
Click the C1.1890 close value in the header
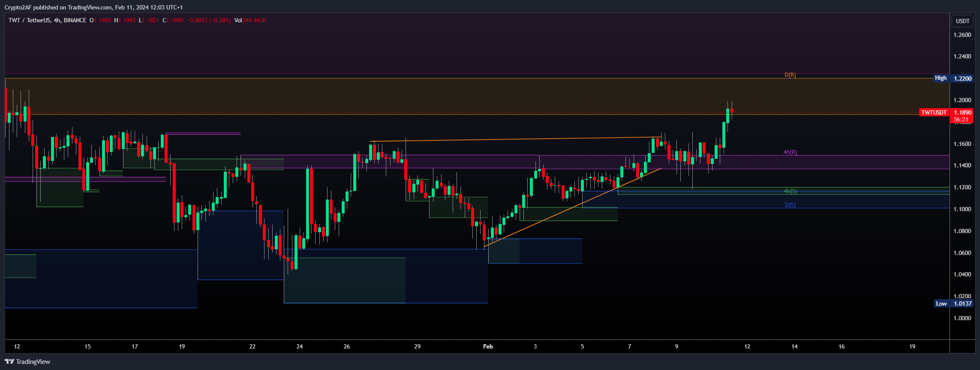(x=173, y=20)
